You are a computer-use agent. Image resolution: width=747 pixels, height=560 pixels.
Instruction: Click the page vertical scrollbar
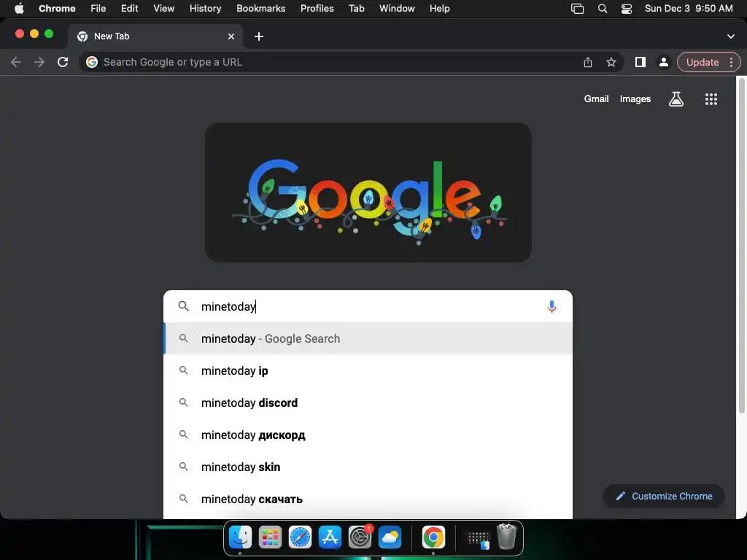pos(742,245)
